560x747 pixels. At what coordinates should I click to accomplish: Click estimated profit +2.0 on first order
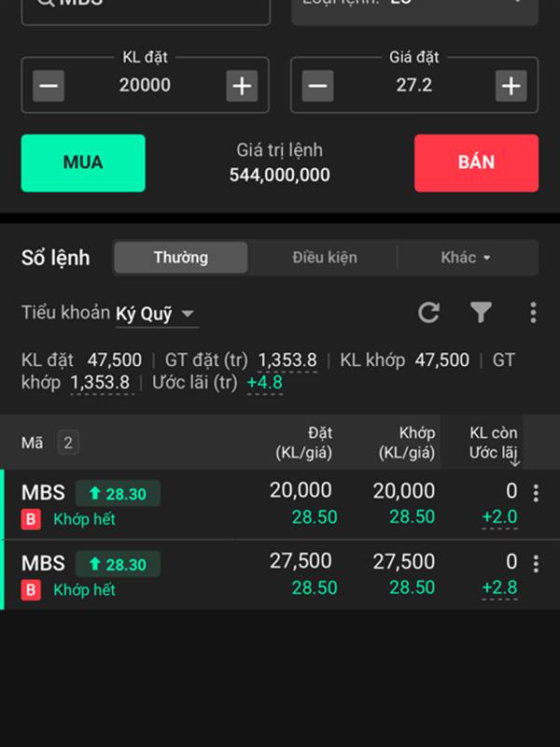[x=499, y=517]
